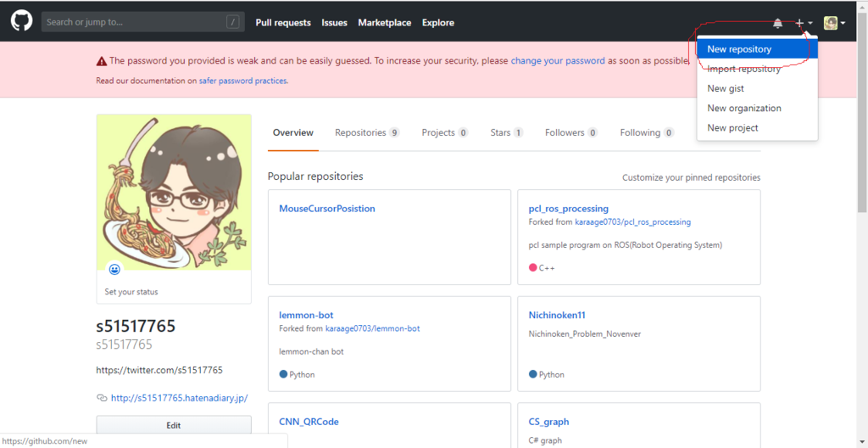Switch to the Overview tab
Image resolution: width=868 pixels, height=448 pixels.
click(292, 132)
